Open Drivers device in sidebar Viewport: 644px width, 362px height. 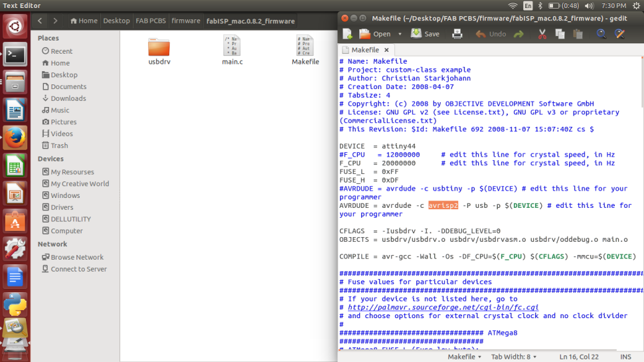point(58,207)
